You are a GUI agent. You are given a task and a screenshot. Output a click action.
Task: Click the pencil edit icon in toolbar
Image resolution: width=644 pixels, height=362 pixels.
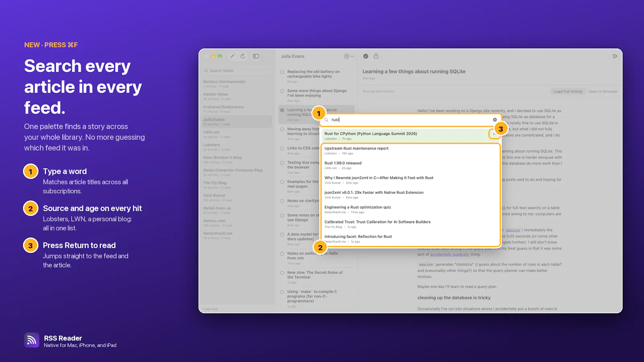pyautogui.click(x=232, y=56)
